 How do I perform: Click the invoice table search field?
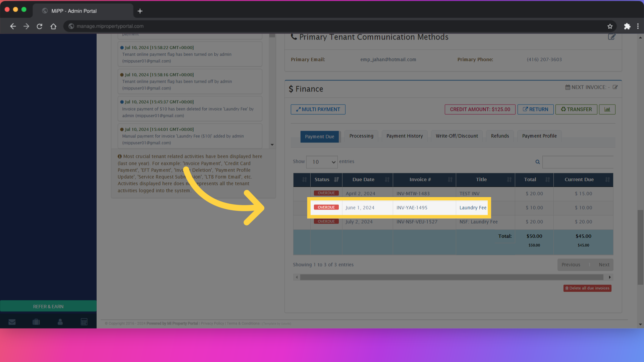tap(578, 162)
